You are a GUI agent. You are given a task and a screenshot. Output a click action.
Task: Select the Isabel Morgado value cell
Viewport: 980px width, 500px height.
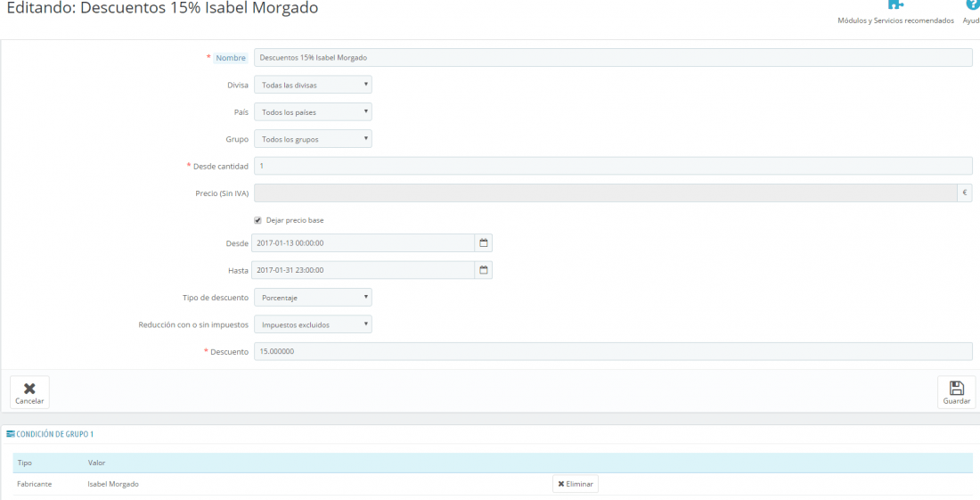(x=113, y=484)
